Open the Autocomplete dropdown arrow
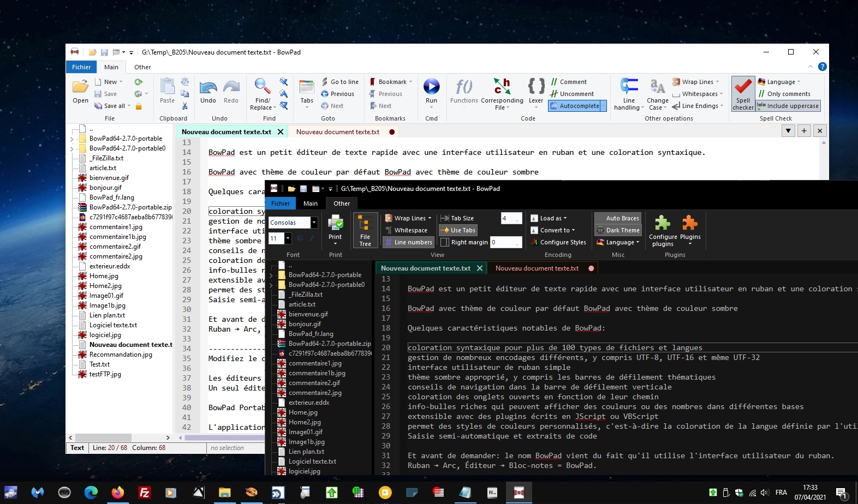 pos(604,106)
